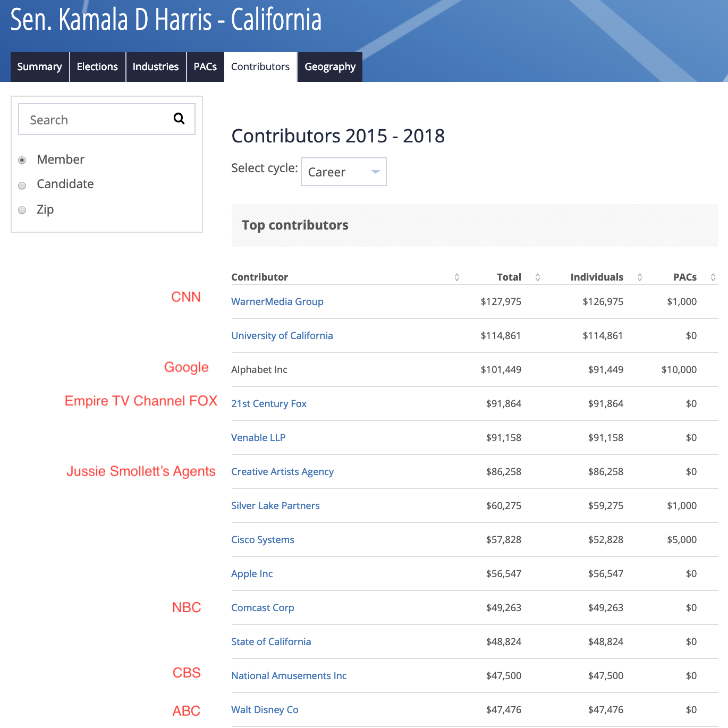Go to the Industries tab
This screenshot has width=728, height=728.
[156, 67]
